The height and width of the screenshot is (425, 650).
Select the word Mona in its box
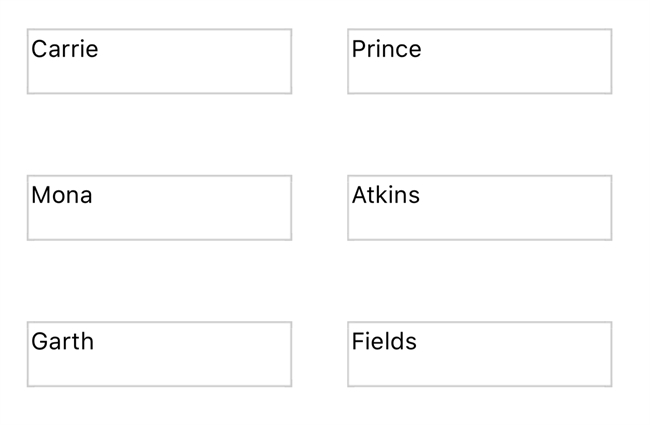click(61, 195)
